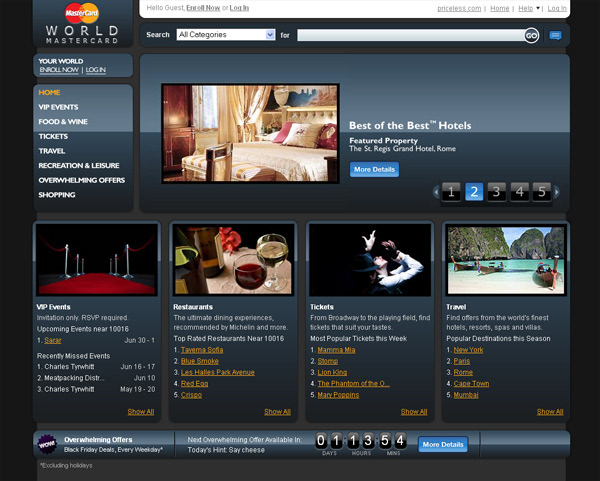Open Taverna Sofia restaurant link

click(x=202, y=350)
